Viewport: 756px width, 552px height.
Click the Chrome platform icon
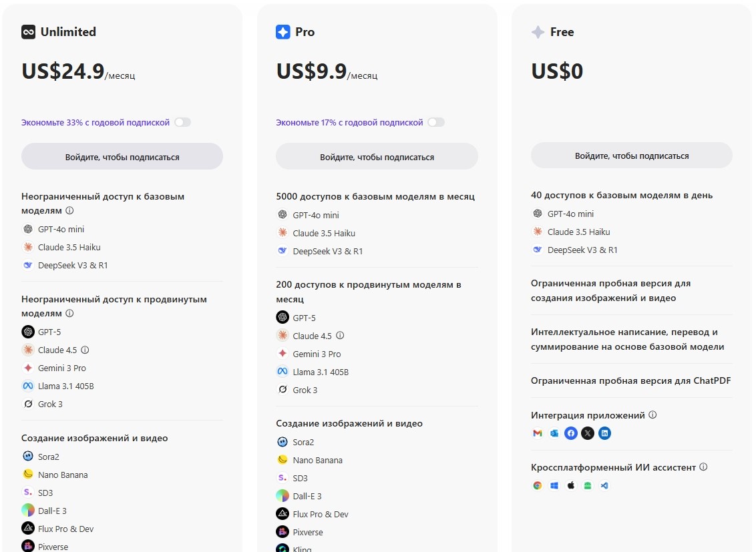(x=538, y=485)
